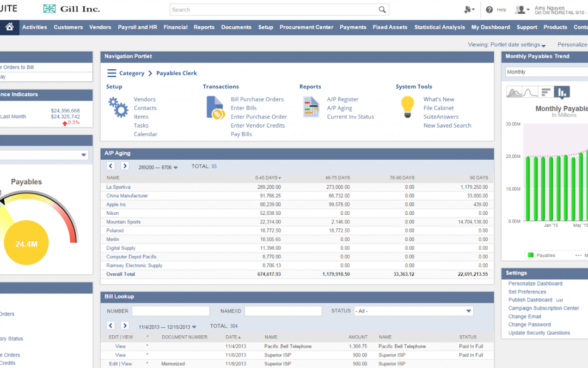Go to previous page in A/P Aging
Screen dimensions: 588x368
111,166
